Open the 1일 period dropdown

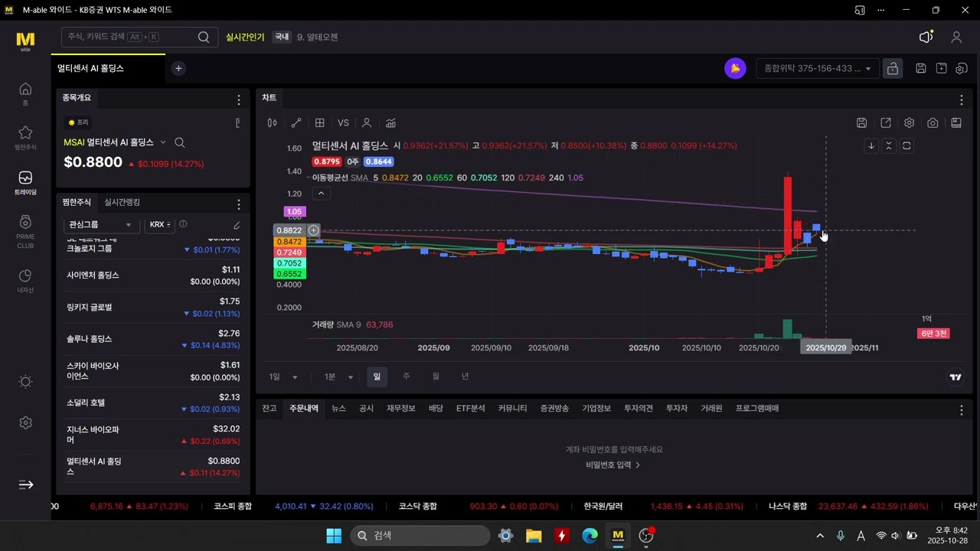coord(283,377)
